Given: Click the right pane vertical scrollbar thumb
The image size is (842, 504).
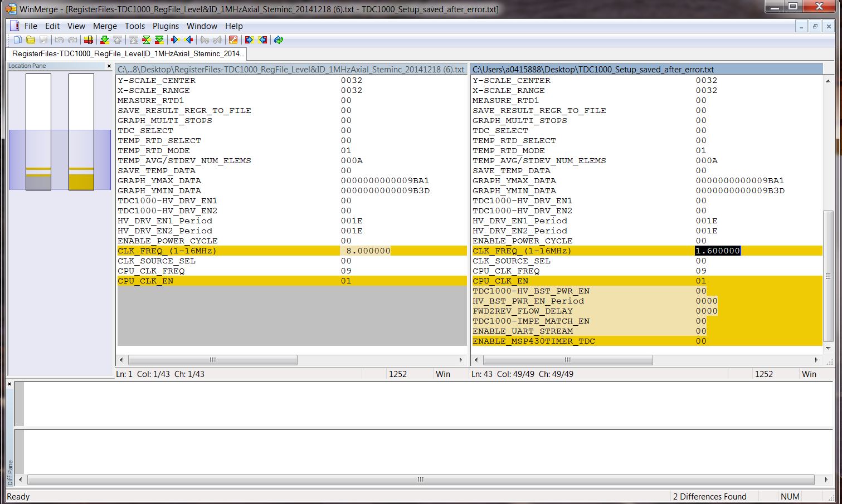Looking at the screenshot, I should tap(828, 276).
